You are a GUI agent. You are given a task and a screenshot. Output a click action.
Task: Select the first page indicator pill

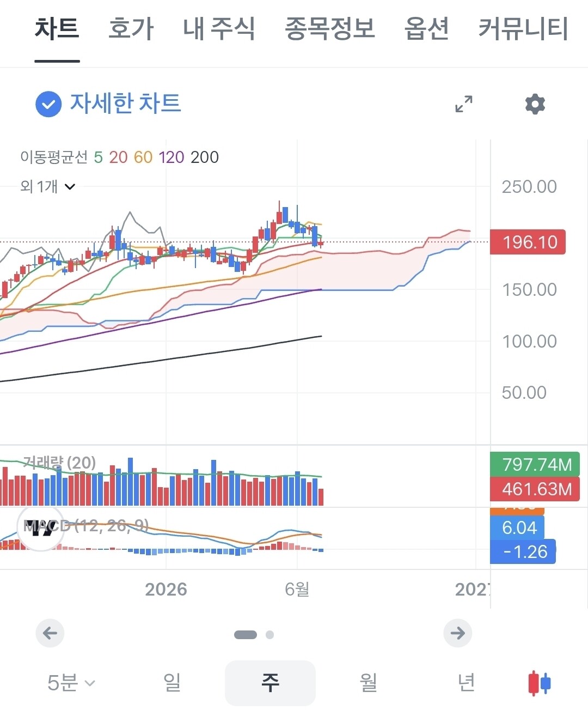(x=245, y=634)
